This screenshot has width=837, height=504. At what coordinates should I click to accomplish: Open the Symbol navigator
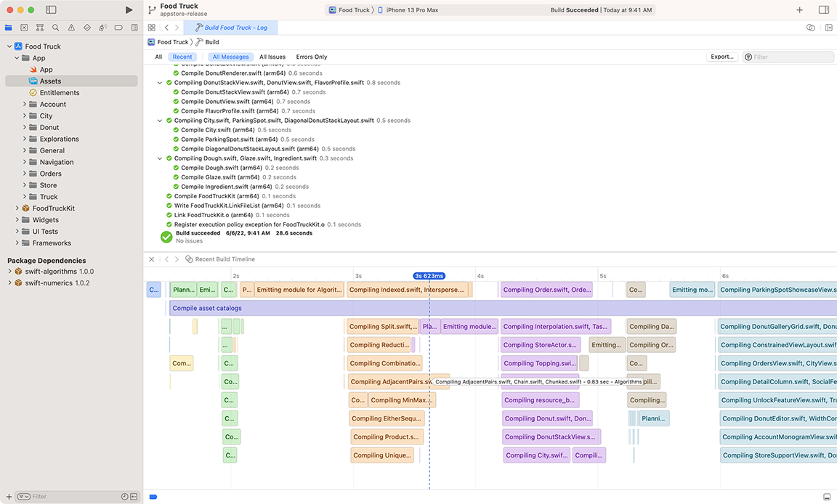[x=40, y=28]
